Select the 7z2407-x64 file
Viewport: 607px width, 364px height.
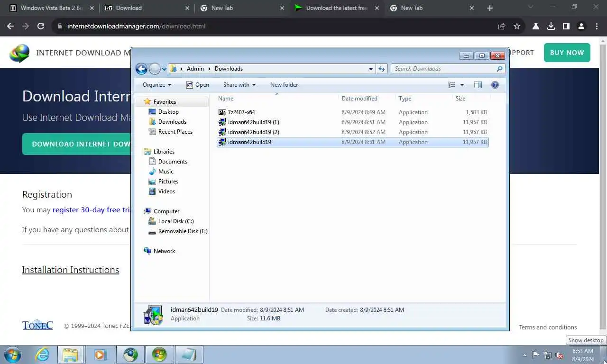[353, 112]
